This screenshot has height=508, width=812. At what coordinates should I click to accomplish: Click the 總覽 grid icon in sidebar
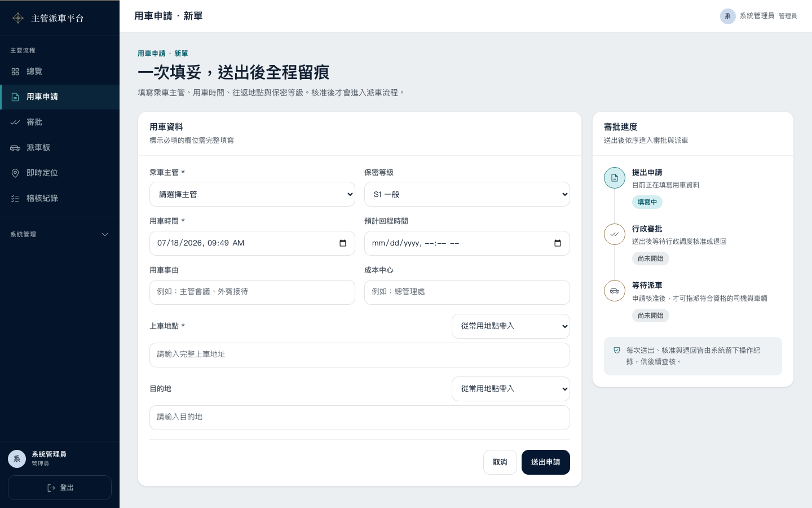click(15, 72)
